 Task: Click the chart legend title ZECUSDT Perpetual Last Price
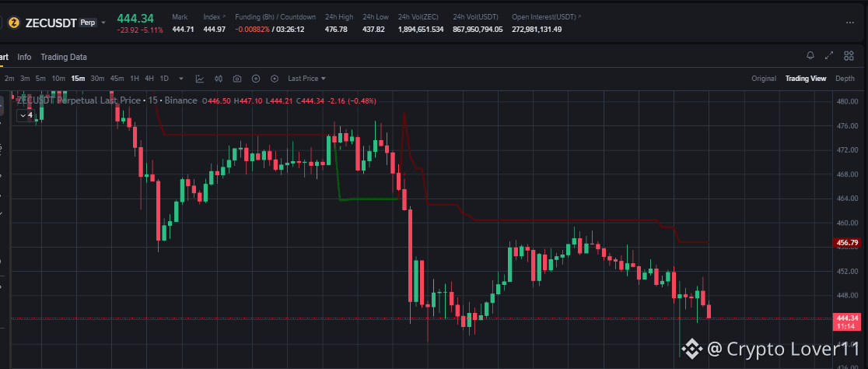coord(79,101)
